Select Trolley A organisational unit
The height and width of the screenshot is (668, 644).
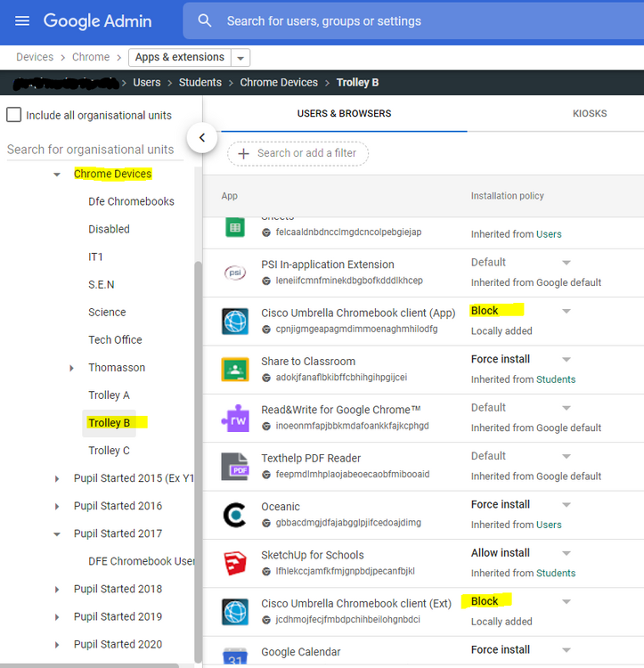tap(109, 395)
